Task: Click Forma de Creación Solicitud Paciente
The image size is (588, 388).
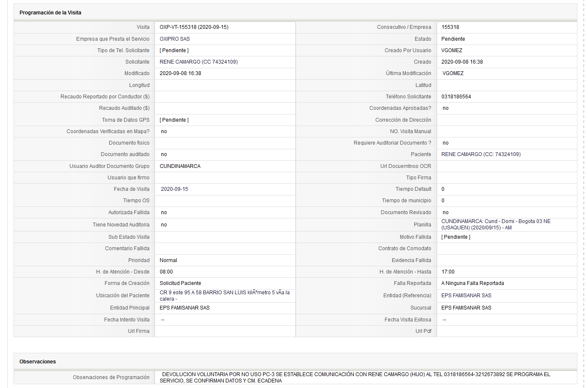Action: point(180,283)
